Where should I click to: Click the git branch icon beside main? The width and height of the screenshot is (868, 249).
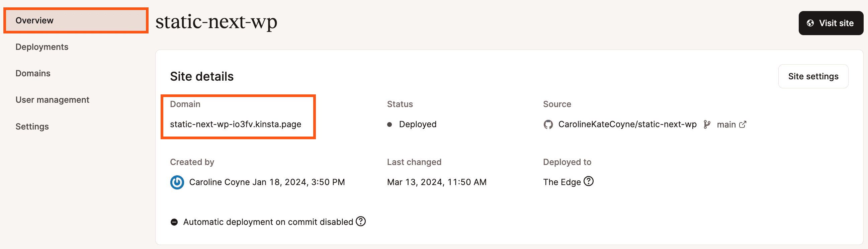707,125
